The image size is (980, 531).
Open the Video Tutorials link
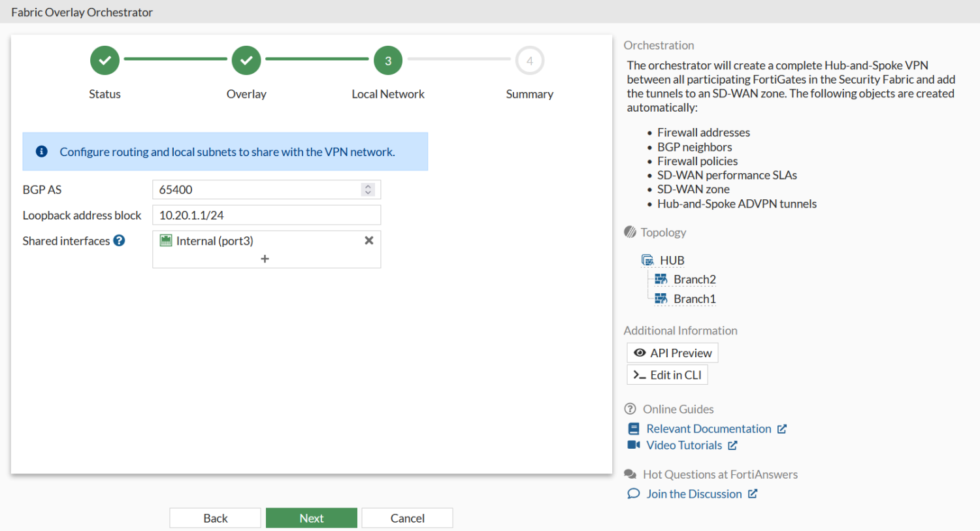[x=683, y=445]
